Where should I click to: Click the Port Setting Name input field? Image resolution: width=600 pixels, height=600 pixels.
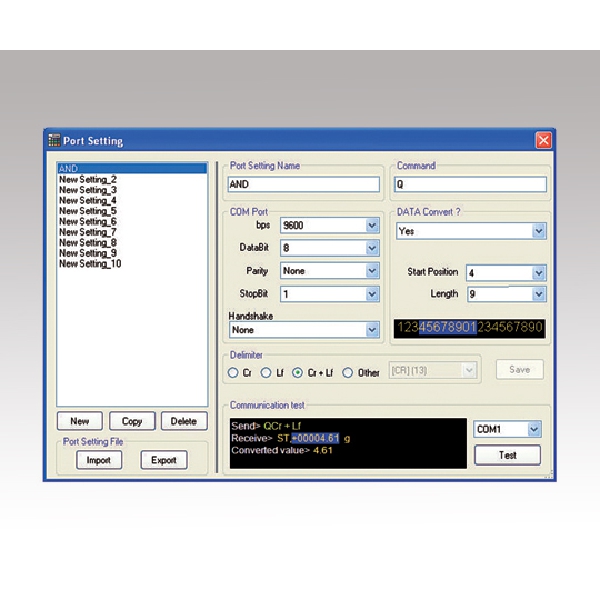click(304, 185)
